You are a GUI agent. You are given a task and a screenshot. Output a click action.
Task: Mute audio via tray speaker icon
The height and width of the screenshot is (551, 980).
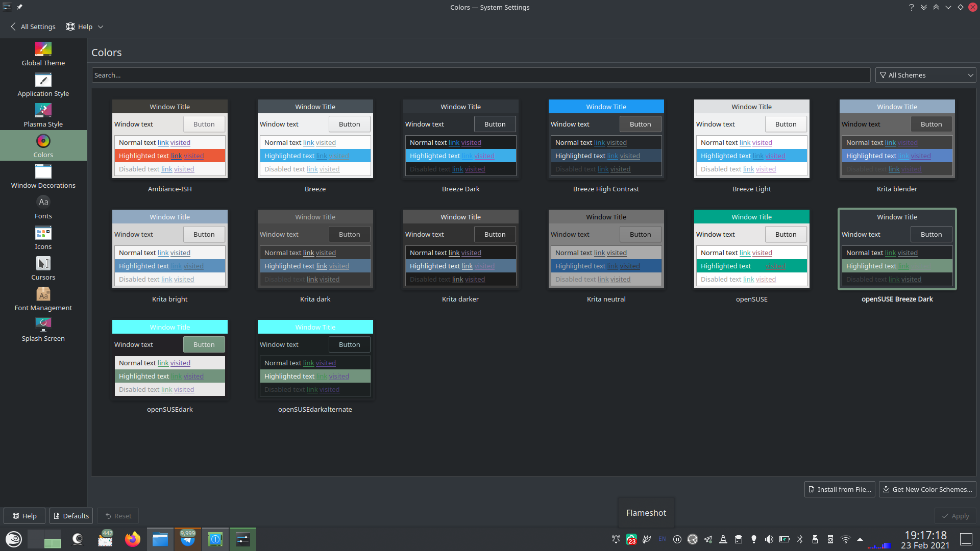point(769,539)
